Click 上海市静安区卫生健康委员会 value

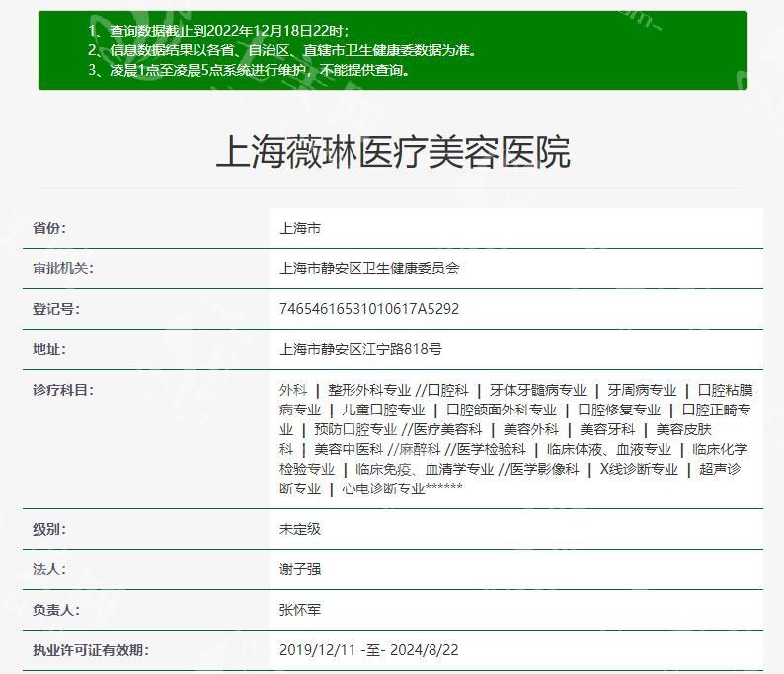pyautogui.click(x=369, y=268)
